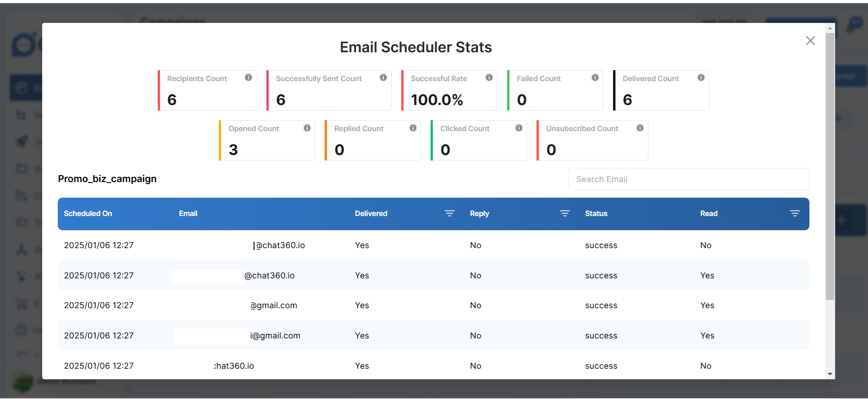Close the Email Scheduler Stats dialog
The image size is (868, 399).
pyautogui.click(x=810, y=41)
